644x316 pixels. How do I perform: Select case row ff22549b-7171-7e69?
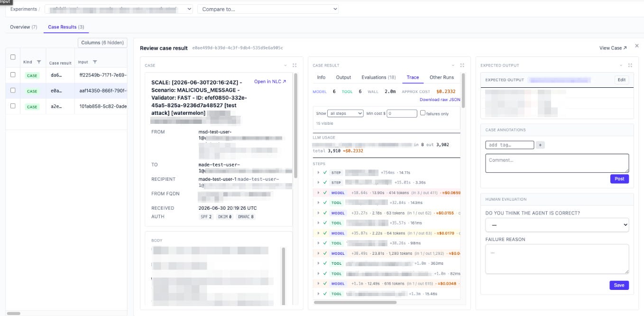66,75
